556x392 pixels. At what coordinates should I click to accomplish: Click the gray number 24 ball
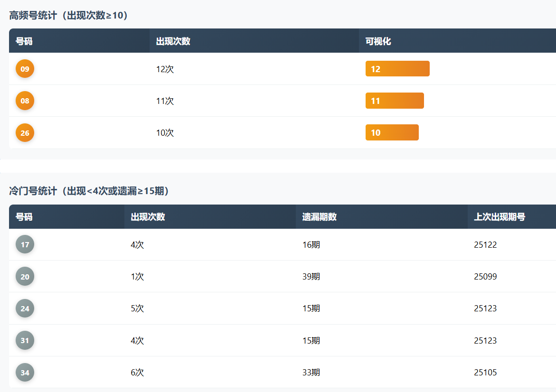point(25,308)
